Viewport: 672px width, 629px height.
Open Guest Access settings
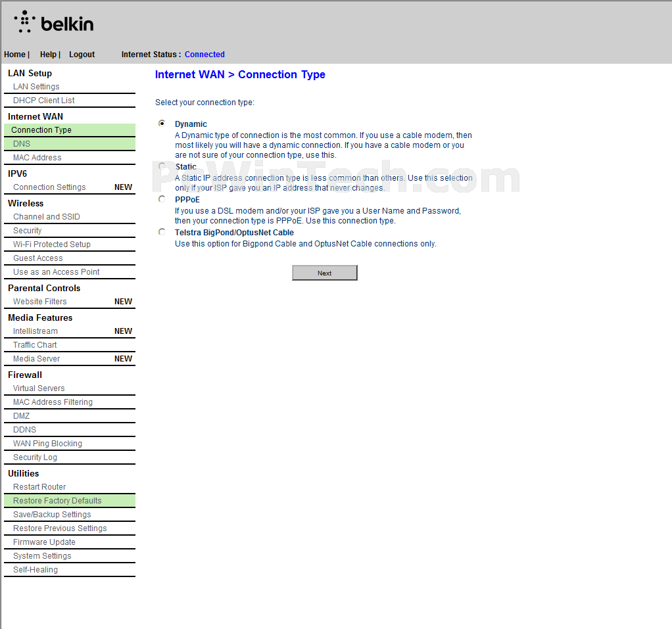pos(37,258)
